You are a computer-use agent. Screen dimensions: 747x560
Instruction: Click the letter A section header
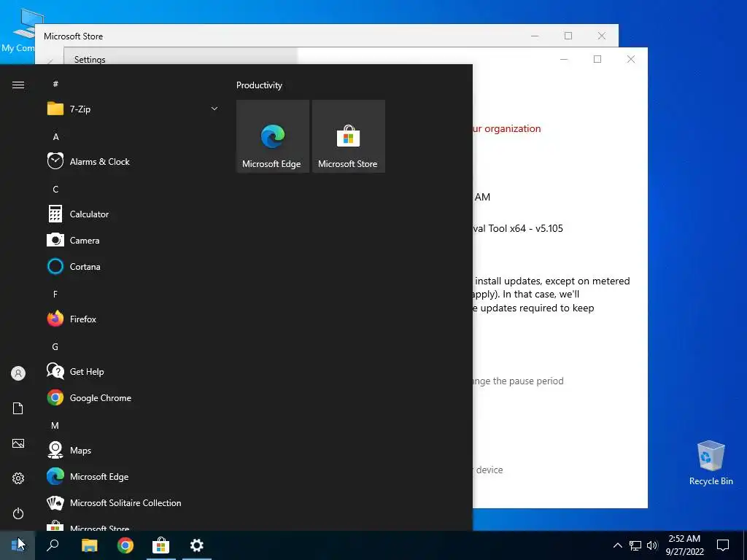55,136
